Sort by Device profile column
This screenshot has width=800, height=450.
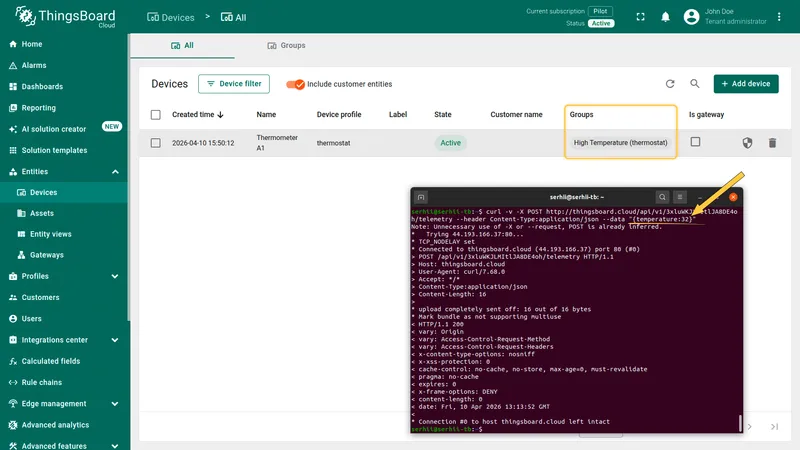pos(339,115)
